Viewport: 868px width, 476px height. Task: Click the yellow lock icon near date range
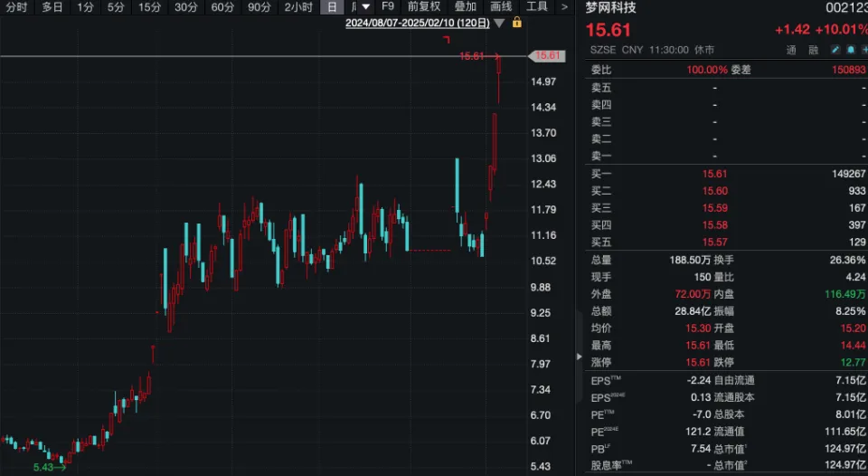(x=517, y=23)
